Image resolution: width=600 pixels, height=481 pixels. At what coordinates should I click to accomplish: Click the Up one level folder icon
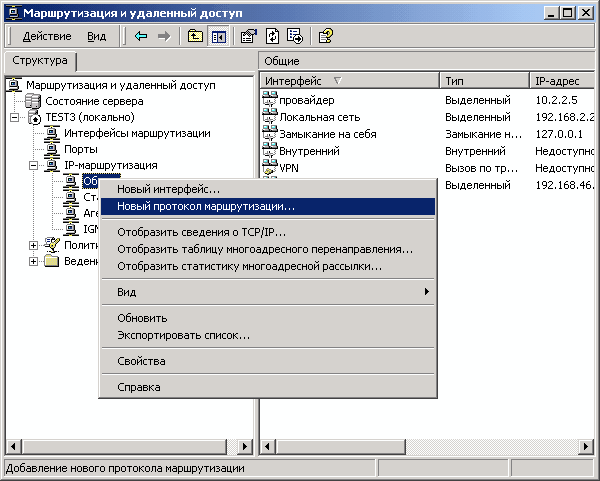click(x=195, y=36)
